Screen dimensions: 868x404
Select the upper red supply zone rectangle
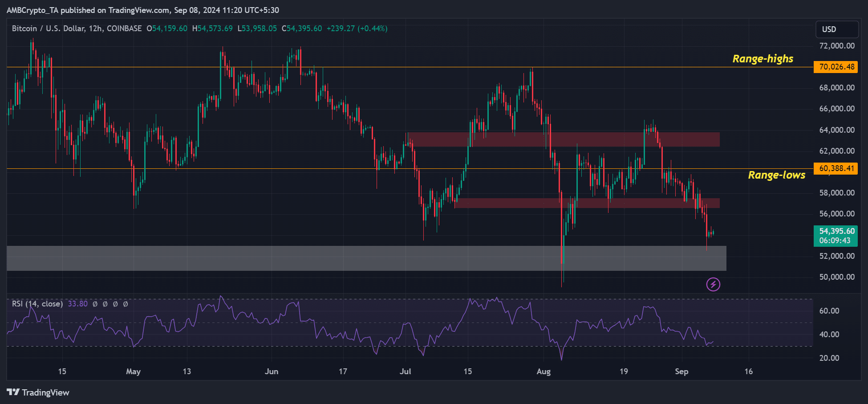tap(564, 139)
